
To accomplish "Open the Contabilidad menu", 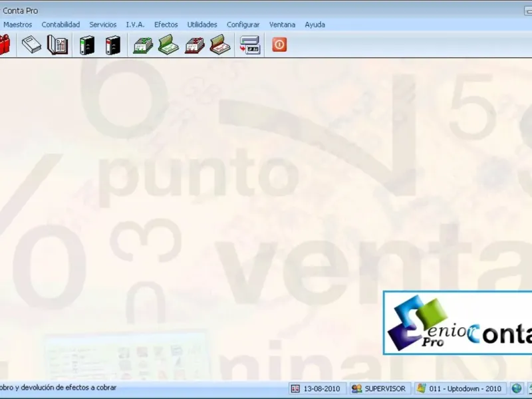I will click(x=61, y=25).
